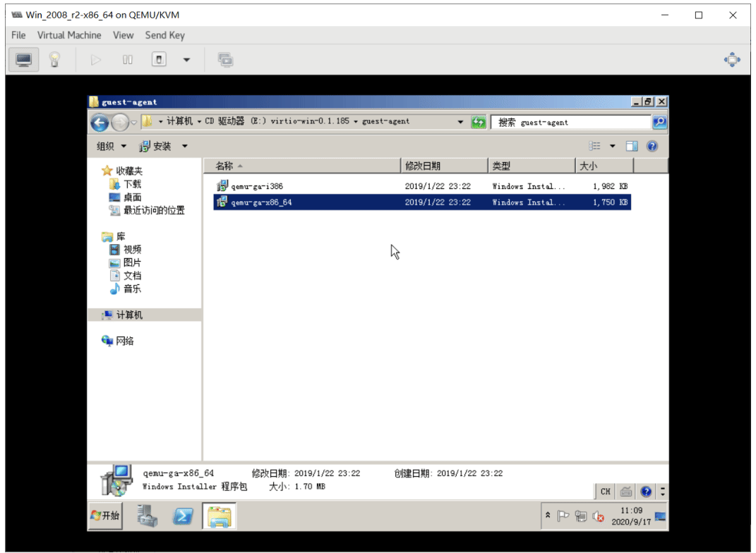Open the Virtual Machine menu

click(69, 35)
